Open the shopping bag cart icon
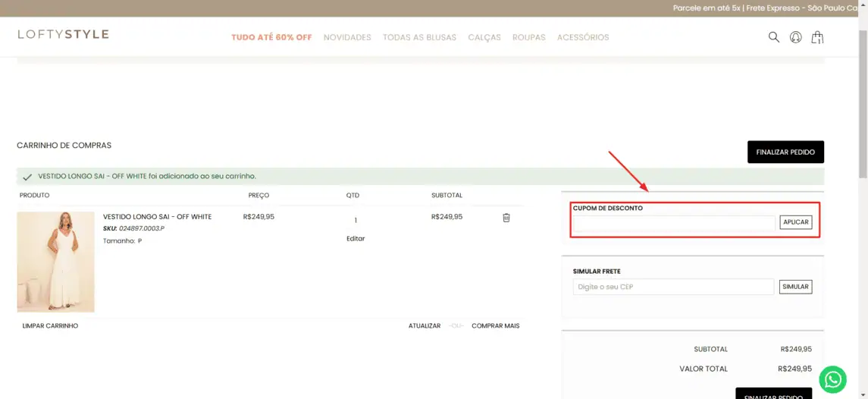This screenshot has width=868, height=399. pyautogui.click(x=817, y=36)
